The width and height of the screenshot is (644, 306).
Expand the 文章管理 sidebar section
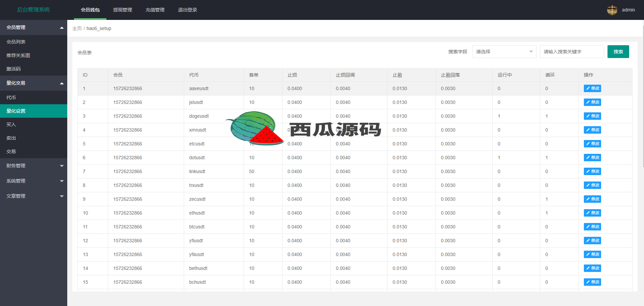click(x=33, y=196)
